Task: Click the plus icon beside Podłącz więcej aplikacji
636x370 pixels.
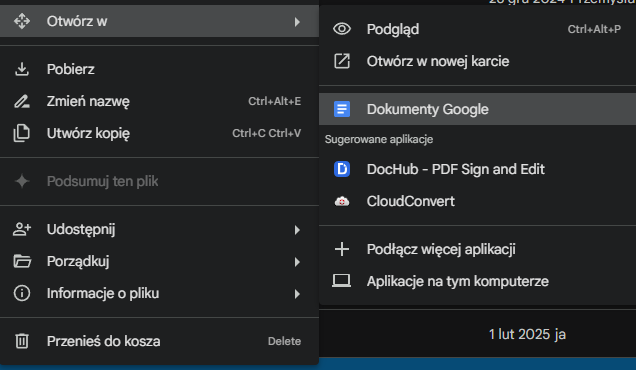Action: pos(342,249)
